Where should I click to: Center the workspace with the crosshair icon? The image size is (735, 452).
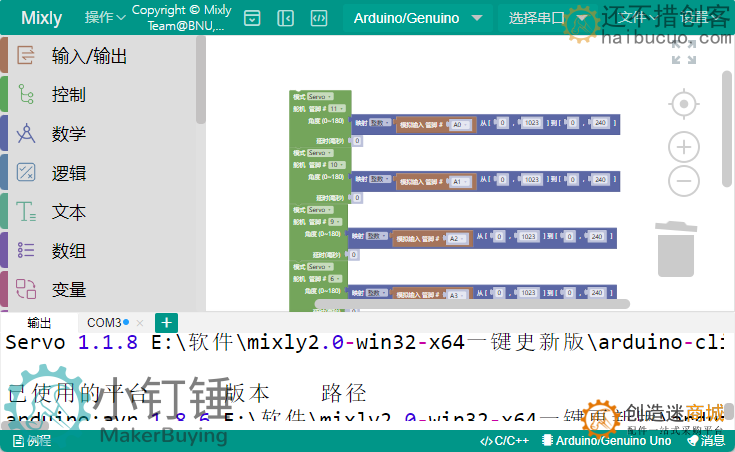(x=684, y=104)
